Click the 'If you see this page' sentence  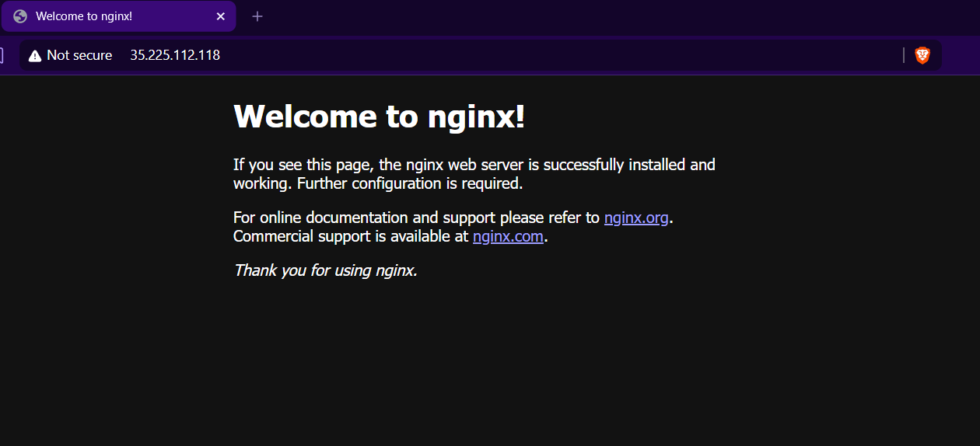(473, 165)
